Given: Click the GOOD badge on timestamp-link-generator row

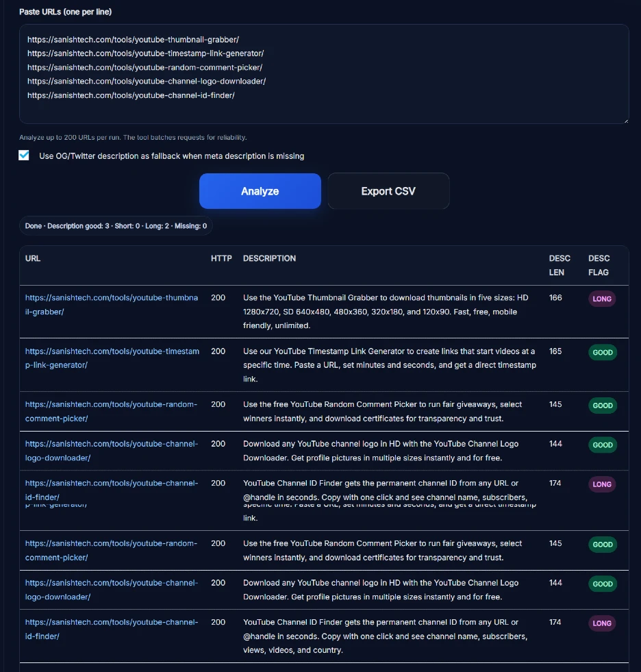Looking at the screenshot, I should coord(602,353).
